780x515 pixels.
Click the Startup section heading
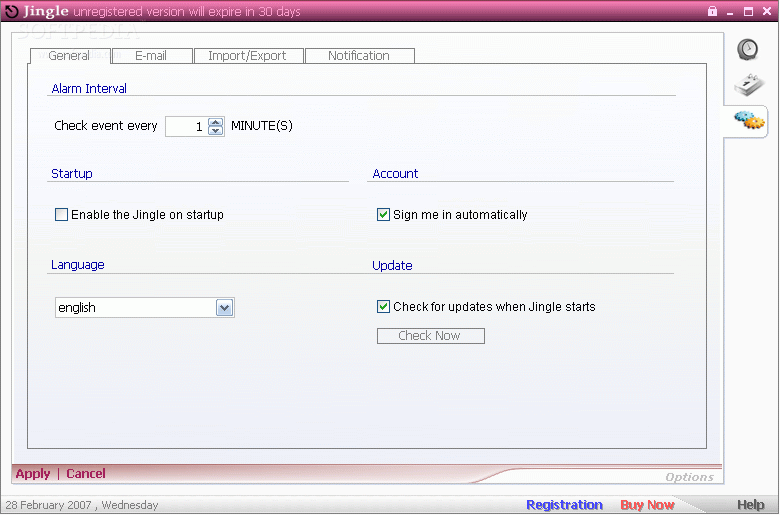coord(72,174)
